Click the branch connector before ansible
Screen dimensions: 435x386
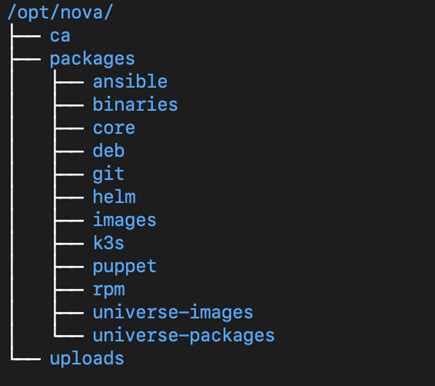tap(69, 82)
